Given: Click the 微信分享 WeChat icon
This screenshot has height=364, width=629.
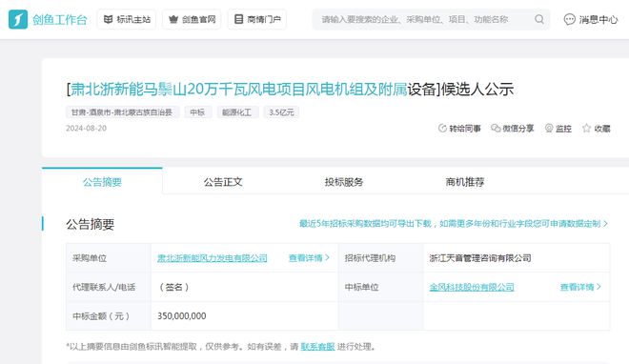Looking at the screenshot, I should 496,129.
